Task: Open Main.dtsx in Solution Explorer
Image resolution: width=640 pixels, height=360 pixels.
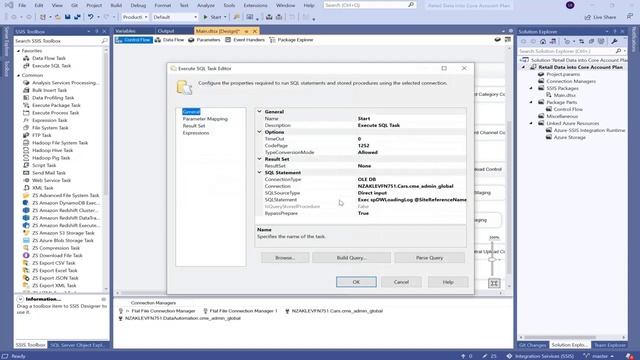Action: click(565, 95)
